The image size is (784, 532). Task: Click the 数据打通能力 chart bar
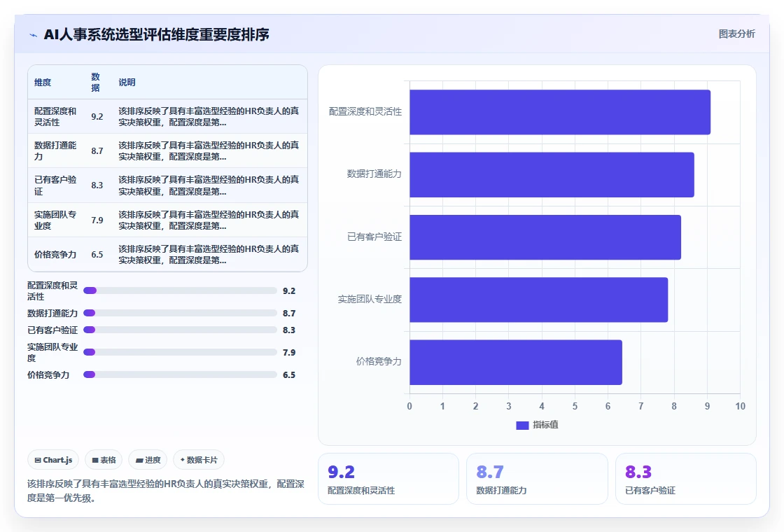tap(552, 174)
